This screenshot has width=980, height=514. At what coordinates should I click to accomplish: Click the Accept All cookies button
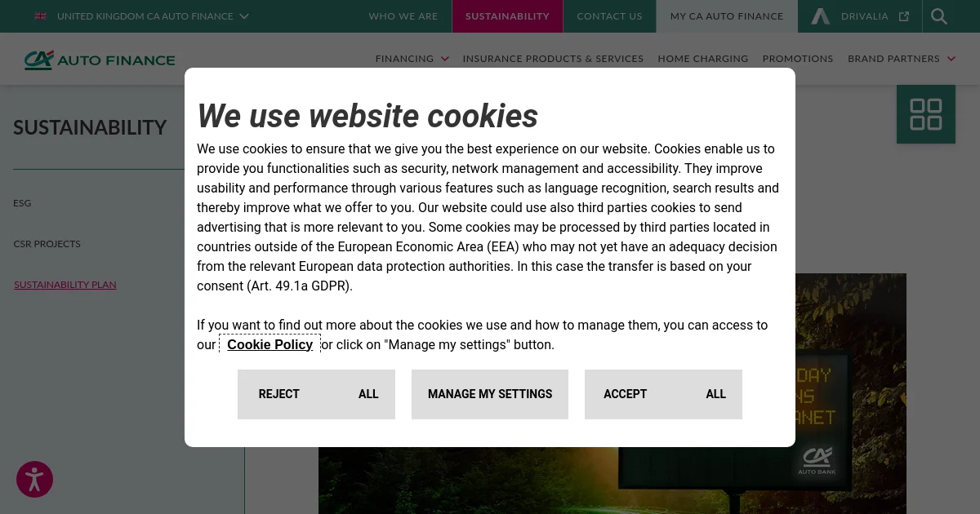(663, 394)
